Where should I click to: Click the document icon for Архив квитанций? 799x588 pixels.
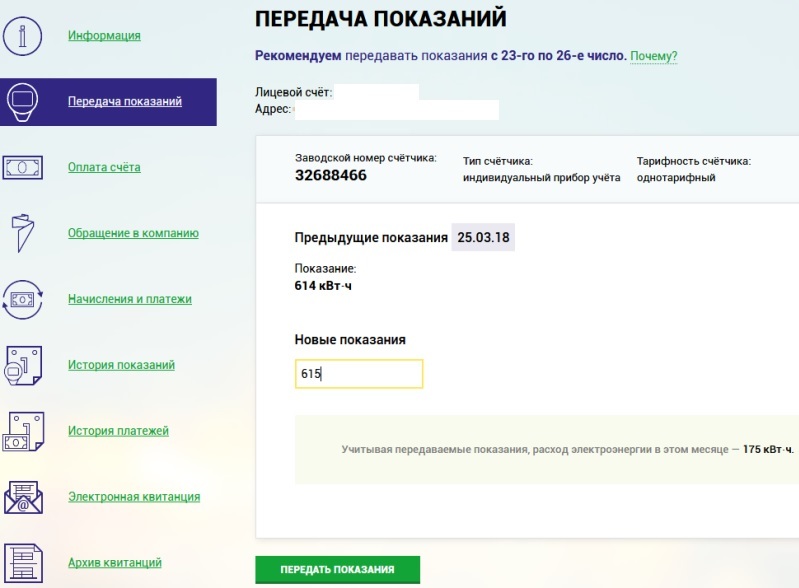[x=24, y=562]
